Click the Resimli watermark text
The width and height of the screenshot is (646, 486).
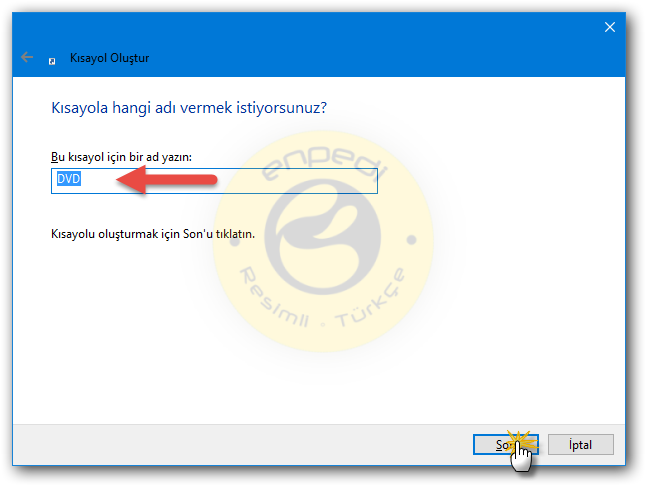274,297
